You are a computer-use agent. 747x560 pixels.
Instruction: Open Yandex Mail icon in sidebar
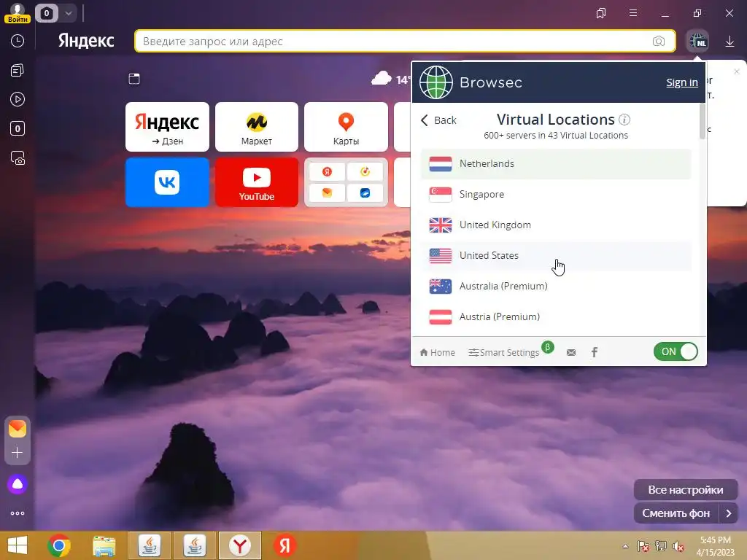[x=18, y=429]
